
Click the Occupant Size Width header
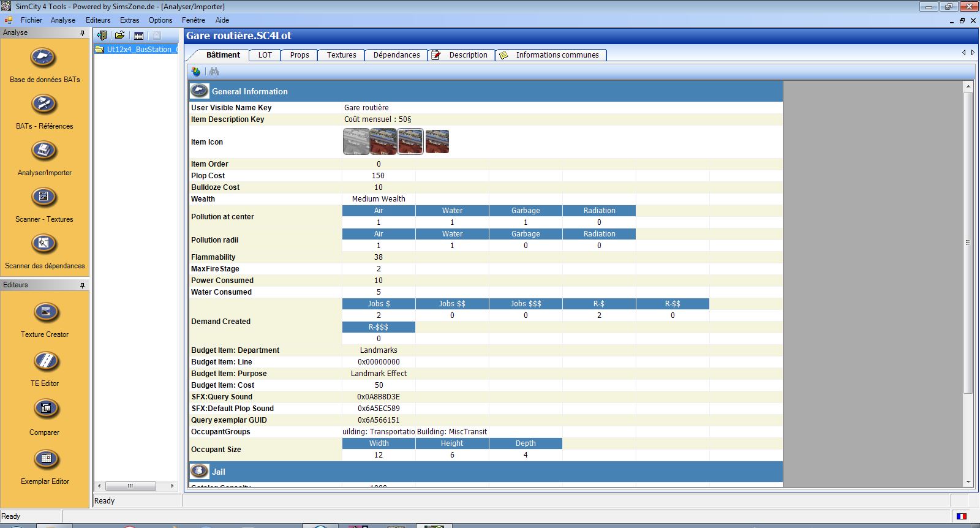point(379,443)
